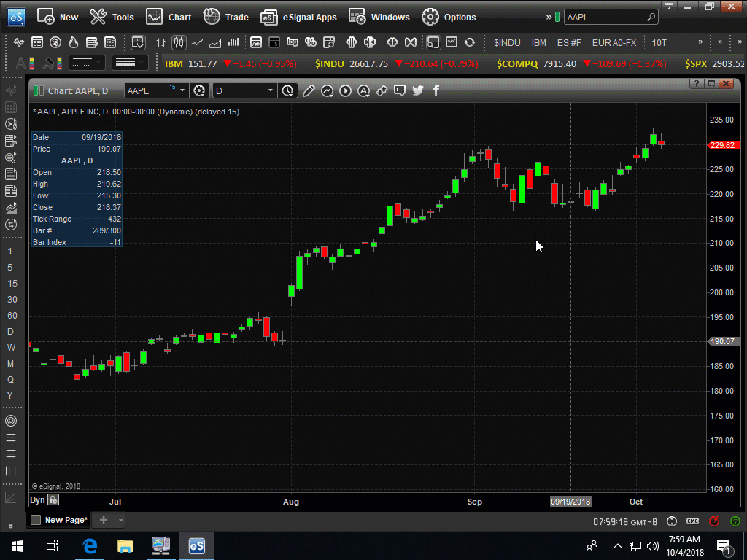
Task: Select bar chart type icon
Action: pyautogui.click(x=161, y=43)
